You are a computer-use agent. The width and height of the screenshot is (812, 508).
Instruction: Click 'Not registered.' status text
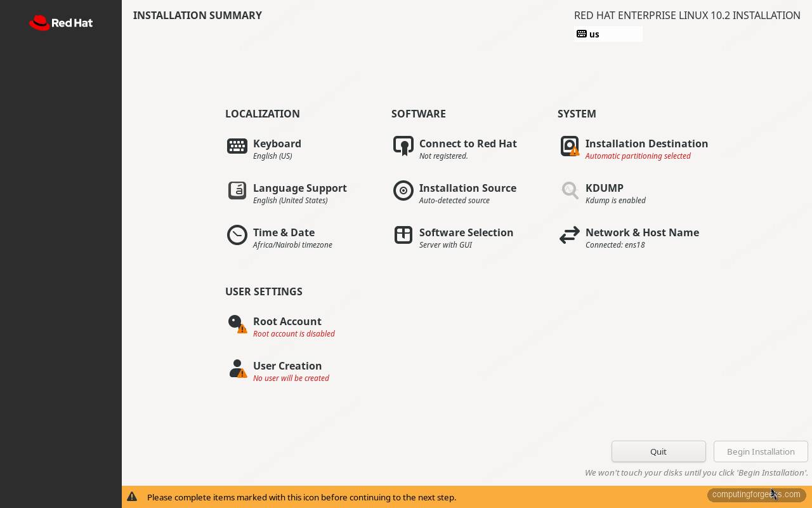click(443, 156)
